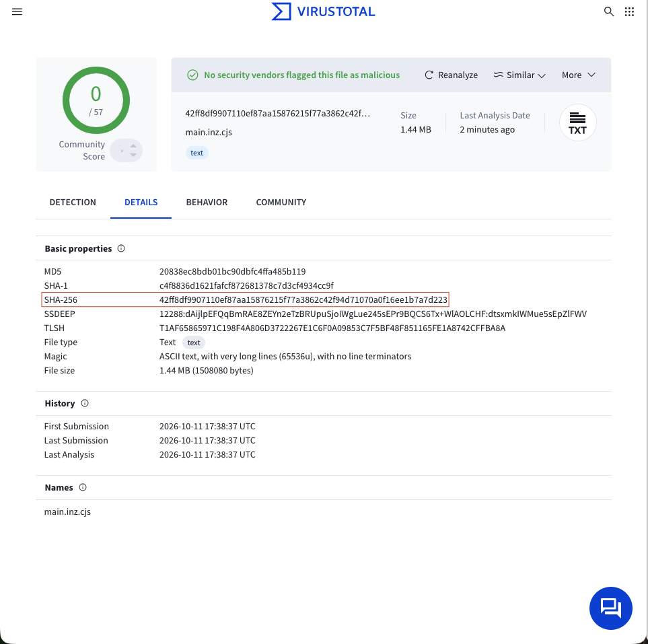This screenshot has height=644, width=648.
Task: Click the Reanalyze button
Action: click(452, 75)
